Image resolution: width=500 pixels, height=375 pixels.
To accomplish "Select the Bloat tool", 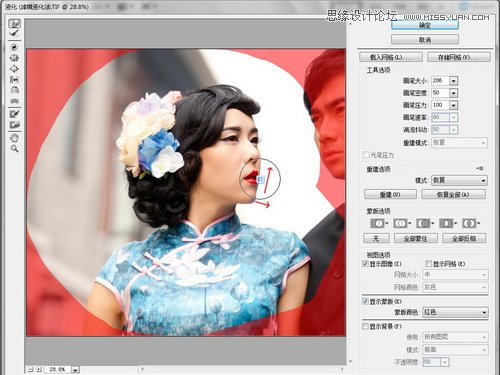I will [14, 69].
